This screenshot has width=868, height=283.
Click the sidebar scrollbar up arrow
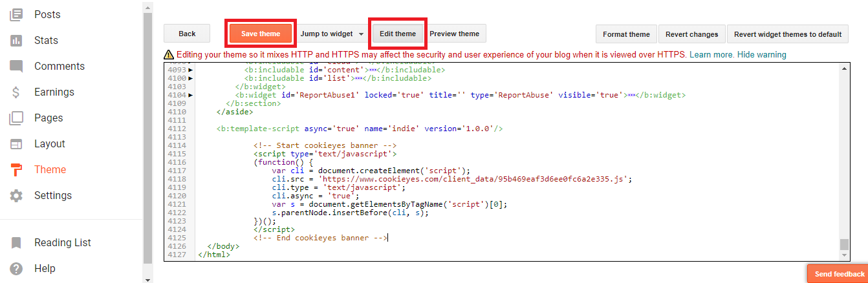click(x=147, y=7)
